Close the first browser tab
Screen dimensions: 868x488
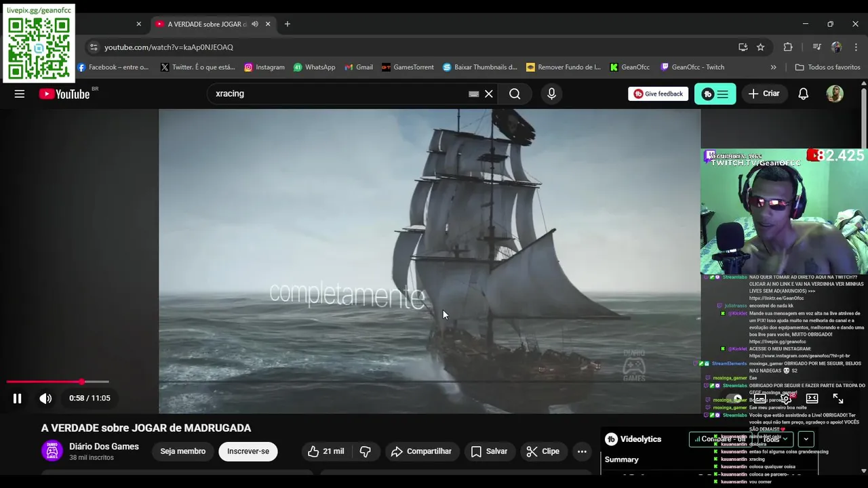[139, 24]
